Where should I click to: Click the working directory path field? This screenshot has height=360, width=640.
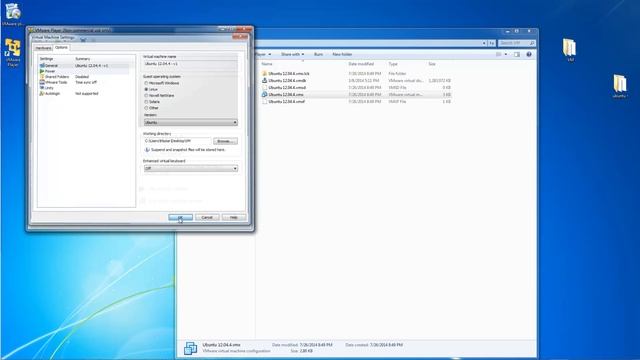(177, 141)
